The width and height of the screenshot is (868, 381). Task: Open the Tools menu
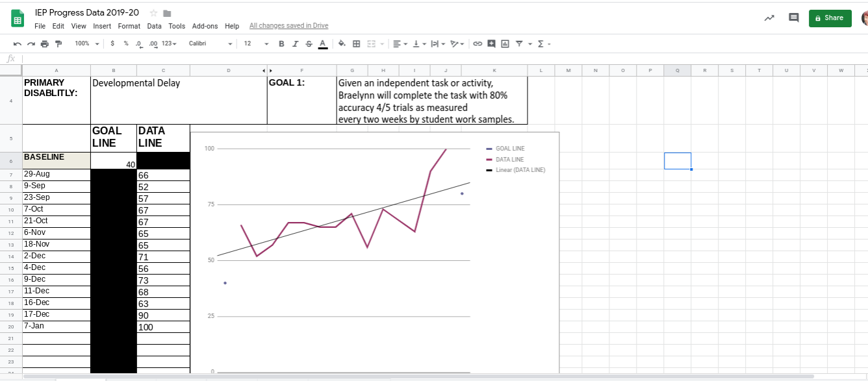177,26
